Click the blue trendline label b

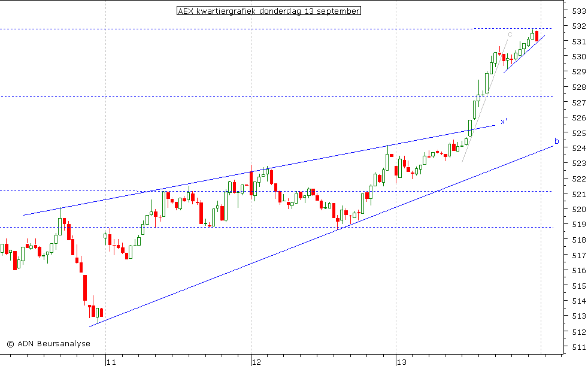click(556, 141)
